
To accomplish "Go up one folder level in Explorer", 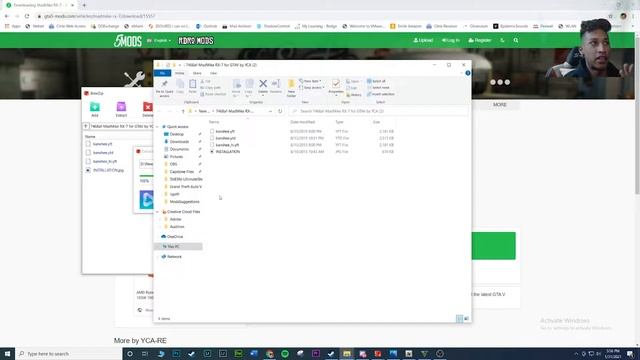I will click(183, 111).
